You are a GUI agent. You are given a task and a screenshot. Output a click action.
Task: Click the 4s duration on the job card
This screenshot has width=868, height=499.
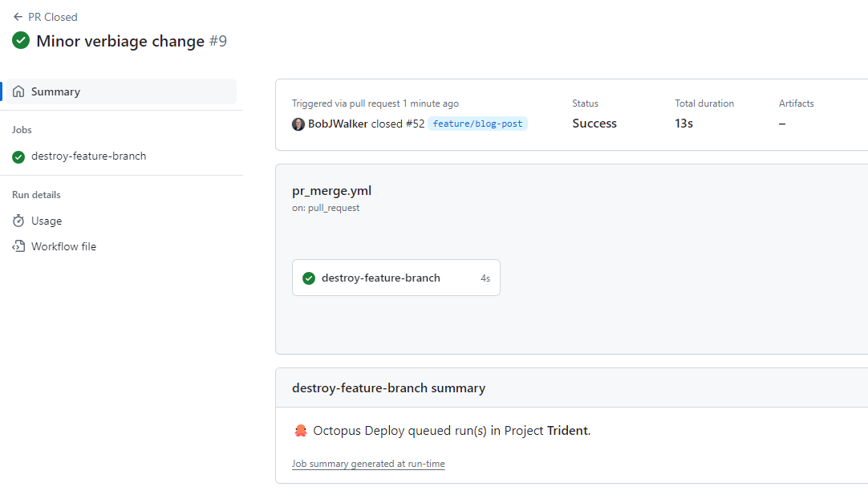[x=485, y=278]
